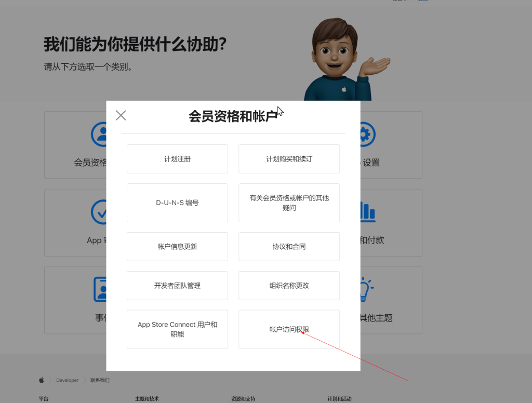Click the bar chart icon on 报告和付款 tile
The width and height of the screenshot is (532, 403).
pos(365,212)
